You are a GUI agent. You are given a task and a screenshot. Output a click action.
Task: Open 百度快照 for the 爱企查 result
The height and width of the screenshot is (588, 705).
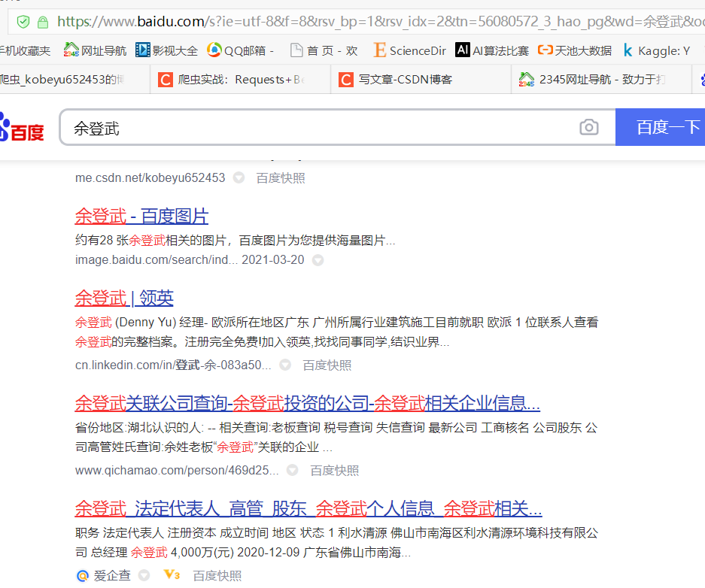click(217, 575)
